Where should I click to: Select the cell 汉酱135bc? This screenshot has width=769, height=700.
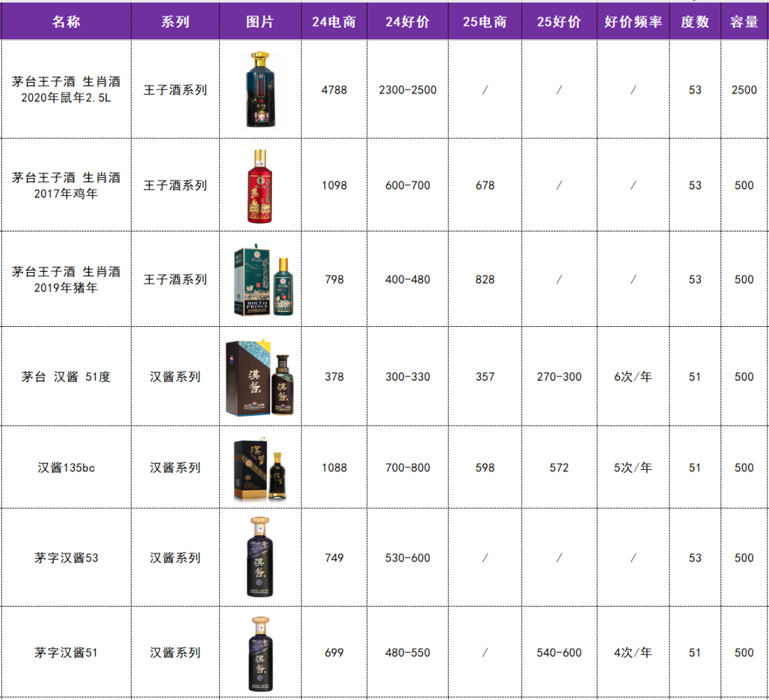coord(66,467)
